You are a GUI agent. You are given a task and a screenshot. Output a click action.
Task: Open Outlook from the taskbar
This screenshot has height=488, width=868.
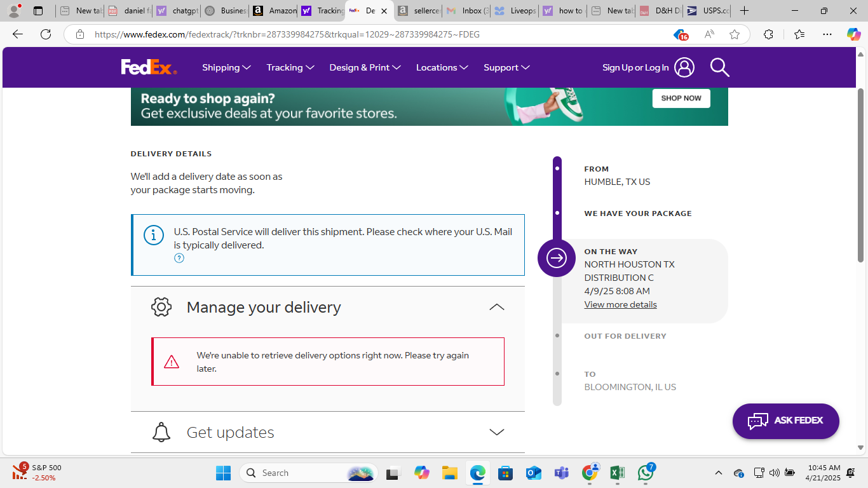(533, 473)
